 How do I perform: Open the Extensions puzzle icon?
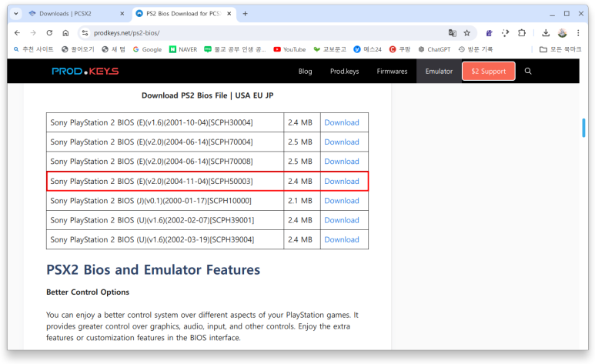click(x=522, y=33)
